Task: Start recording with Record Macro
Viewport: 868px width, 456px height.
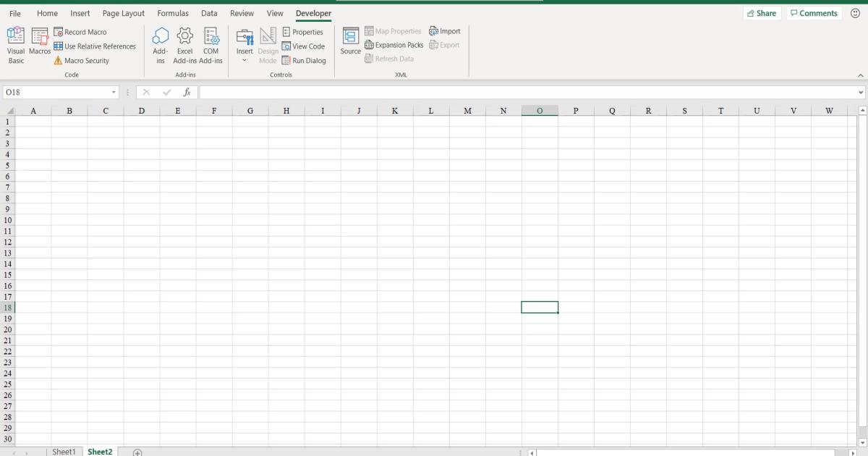Action: (x=80, y=32)
